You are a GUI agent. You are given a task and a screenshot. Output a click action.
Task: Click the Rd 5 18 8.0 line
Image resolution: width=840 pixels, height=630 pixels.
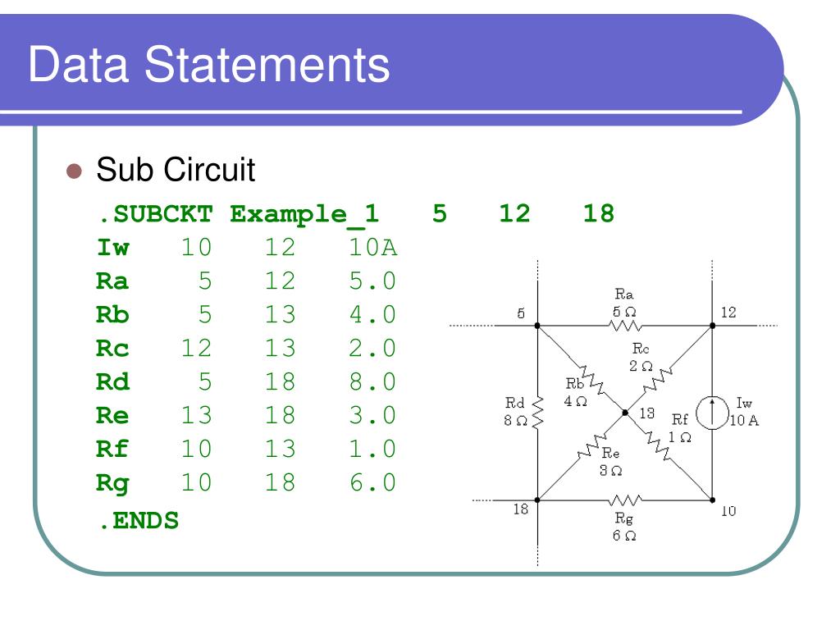(246, 382)
